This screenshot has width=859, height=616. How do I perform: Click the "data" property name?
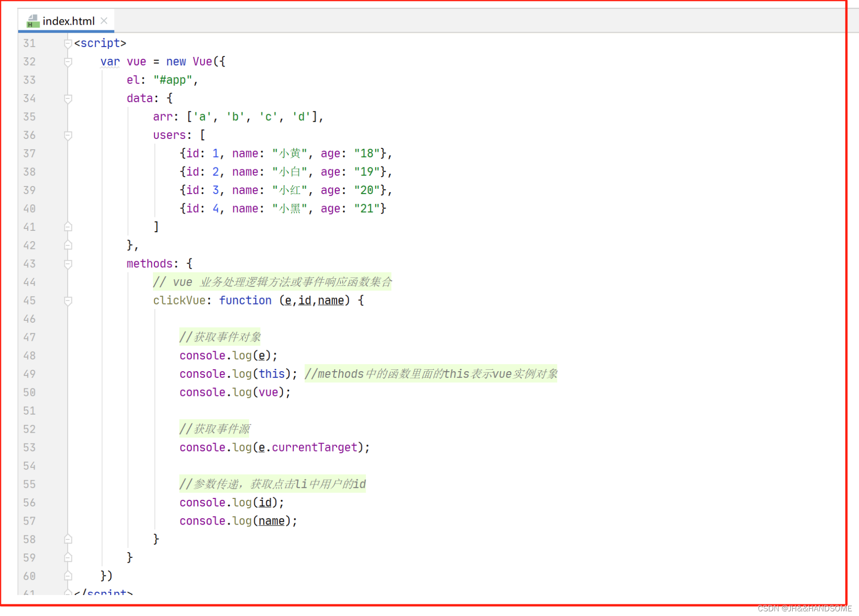pos(140,98)
